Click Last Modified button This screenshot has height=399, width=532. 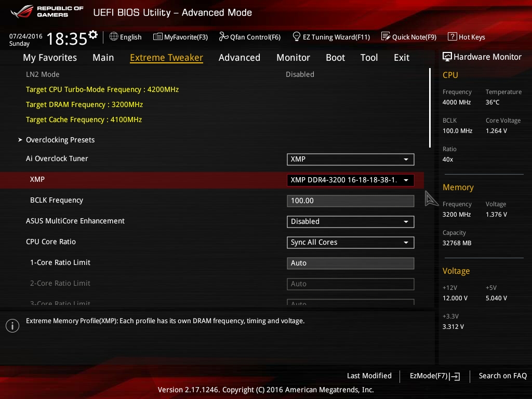pos(369,376)
